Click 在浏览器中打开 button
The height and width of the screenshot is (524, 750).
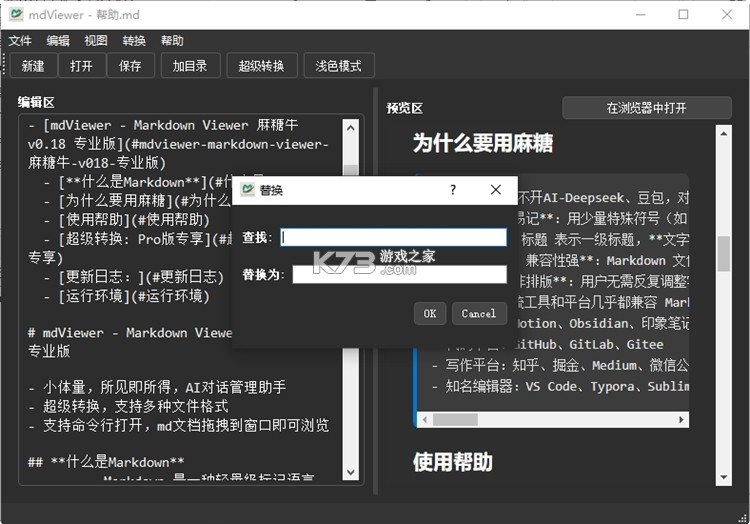tap(646, 108)
